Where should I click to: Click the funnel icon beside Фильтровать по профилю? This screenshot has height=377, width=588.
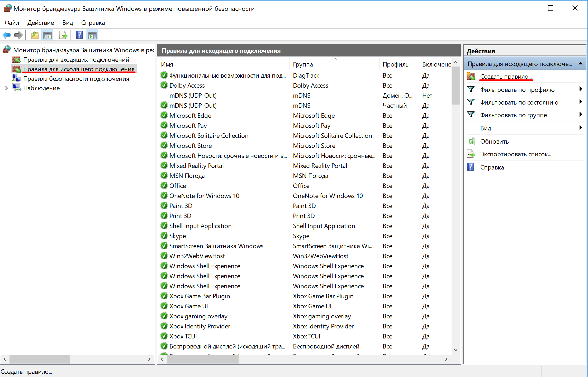[x=471, y=89]
